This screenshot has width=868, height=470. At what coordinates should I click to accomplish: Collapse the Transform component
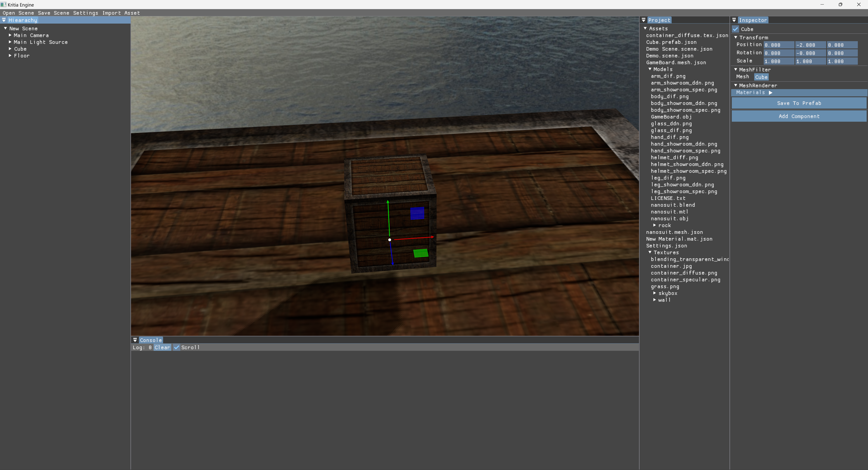click(x=736, y=37)
